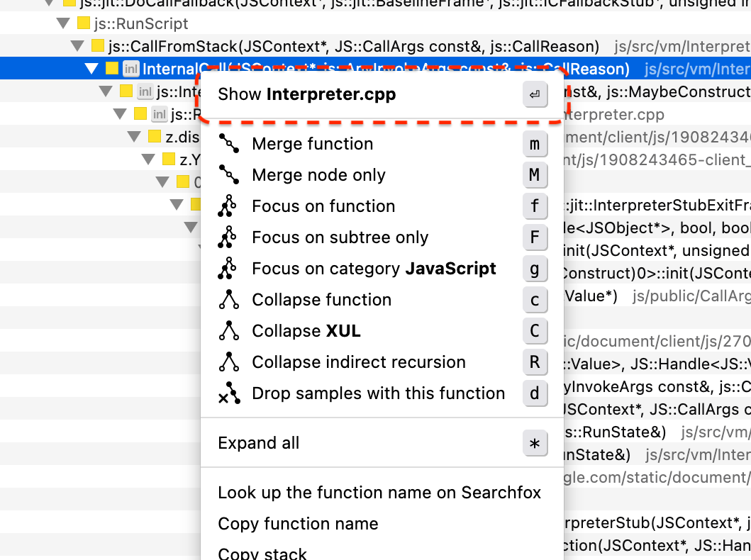Click the Merge node only icon
Image resolution: width=751 pixels, height=560 pixels.
click(228, 175)
